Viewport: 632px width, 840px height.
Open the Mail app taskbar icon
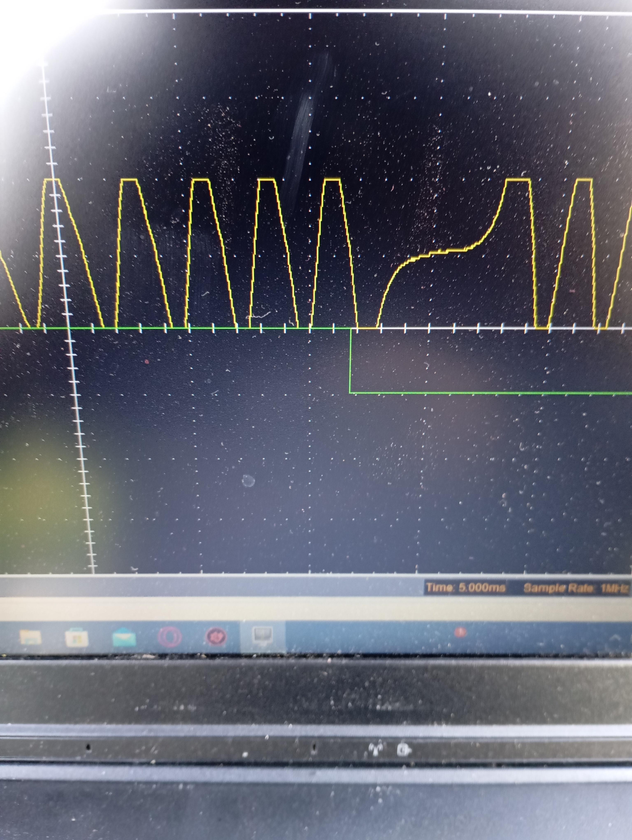click(x=124, y=637)
